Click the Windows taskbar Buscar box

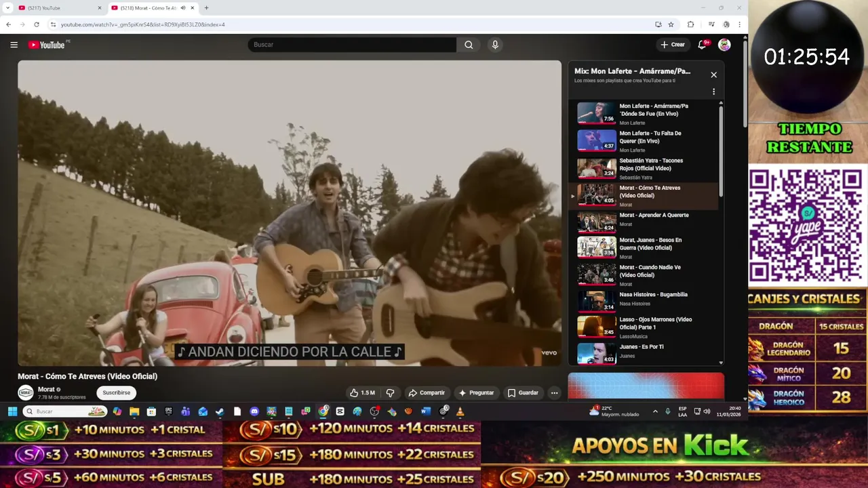click(x=65, y=411)
